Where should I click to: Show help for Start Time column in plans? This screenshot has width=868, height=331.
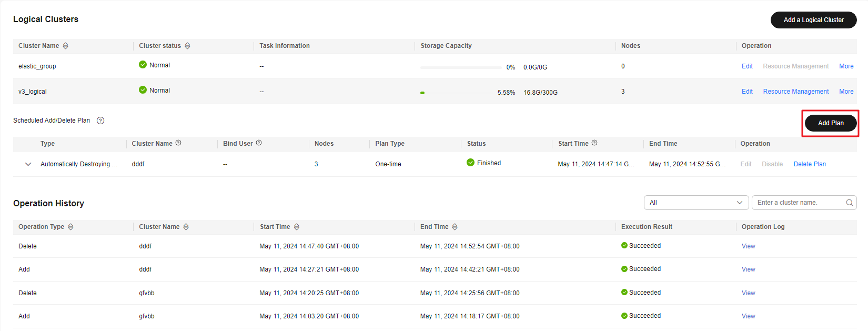click(594, 143)
